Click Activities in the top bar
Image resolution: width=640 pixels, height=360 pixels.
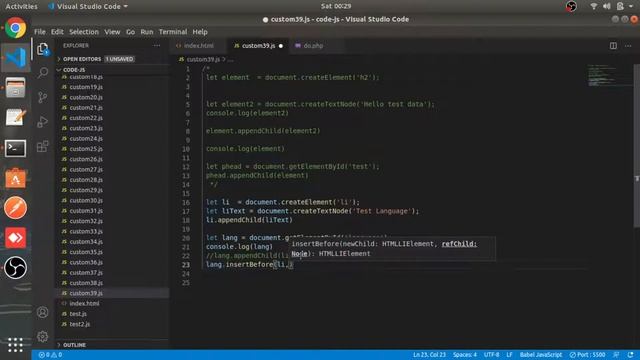click(x=21, y=6)
